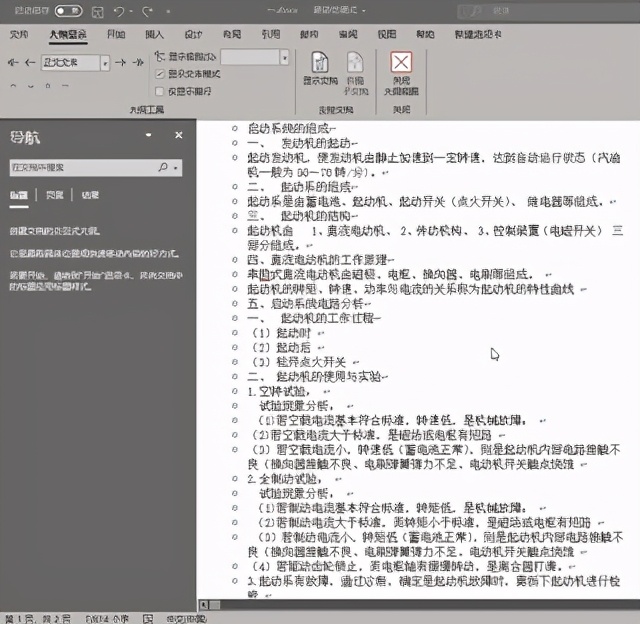
Task: Switch to the Insert ribbon tab
Action: (154, 34)
